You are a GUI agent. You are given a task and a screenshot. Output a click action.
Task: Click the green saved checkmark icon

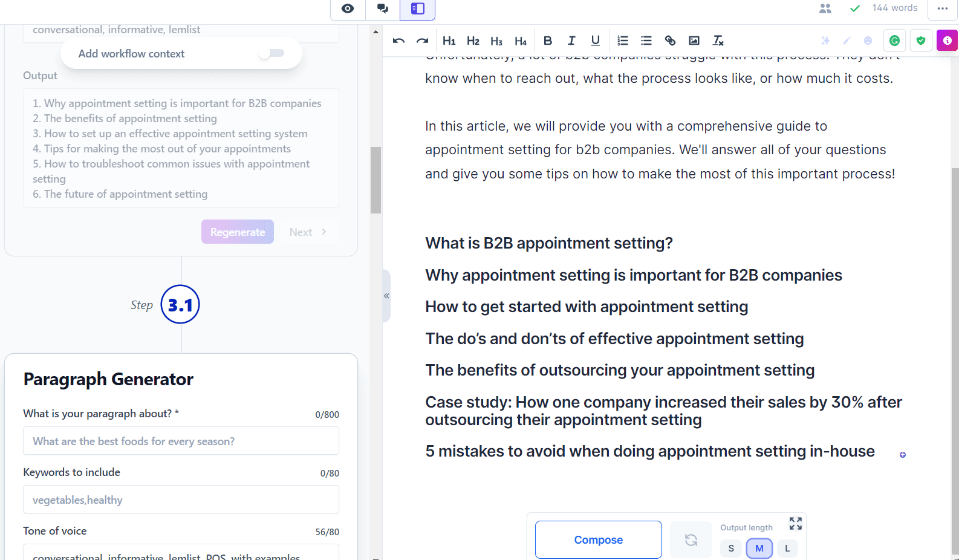pyautogui.click(x=855, y=8)
